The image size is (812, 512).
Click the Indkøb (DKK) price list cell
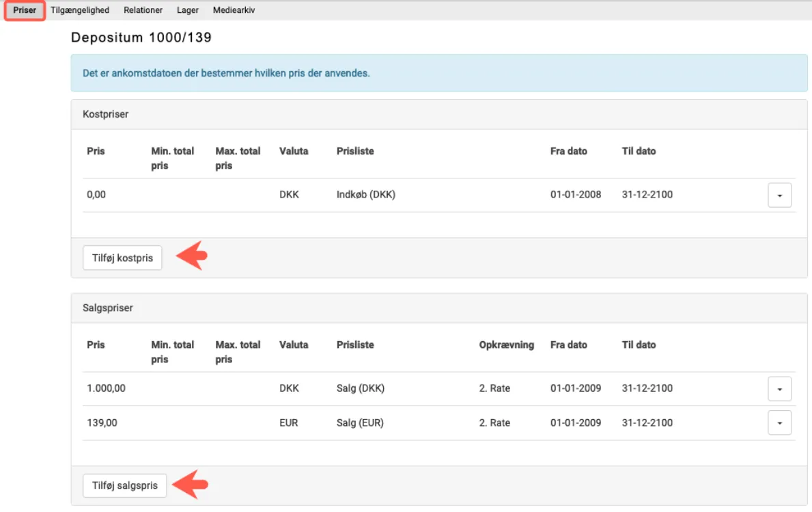(366, 194)
